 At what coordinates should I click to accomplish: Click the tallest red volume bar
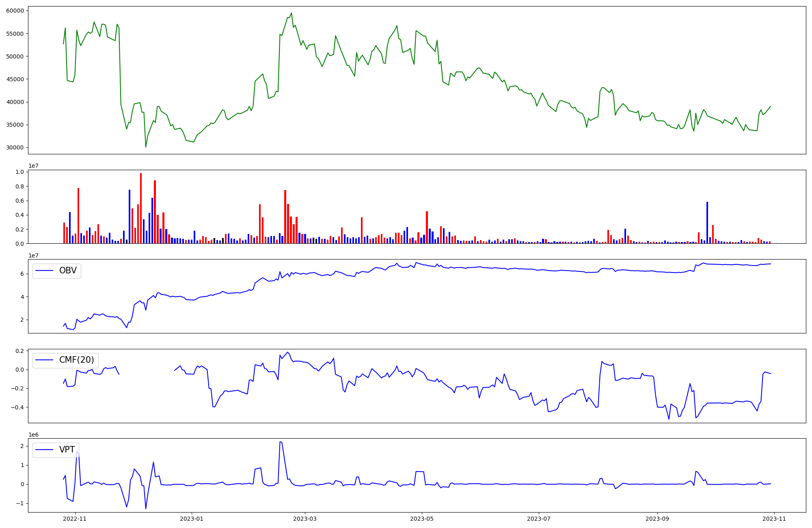141,208
